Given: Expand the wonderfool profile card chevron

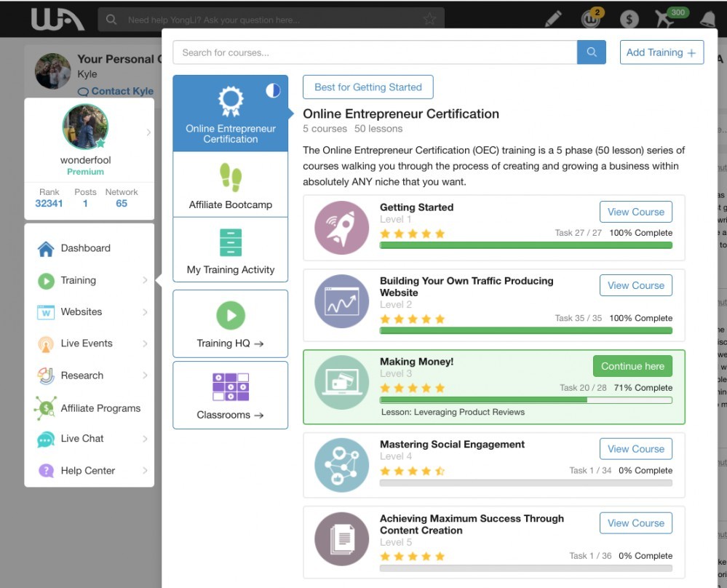Looking at the screenshot, I should click(148, 132).
